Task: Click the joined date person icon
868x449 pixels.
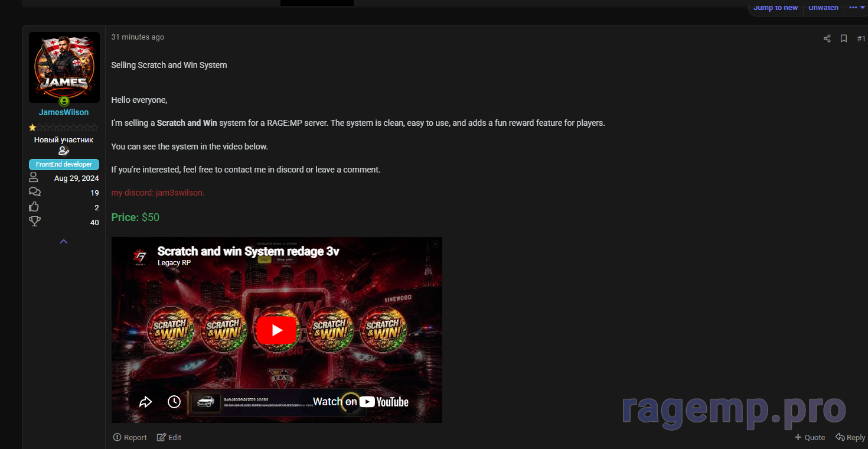Action: (x=34, y=177)
